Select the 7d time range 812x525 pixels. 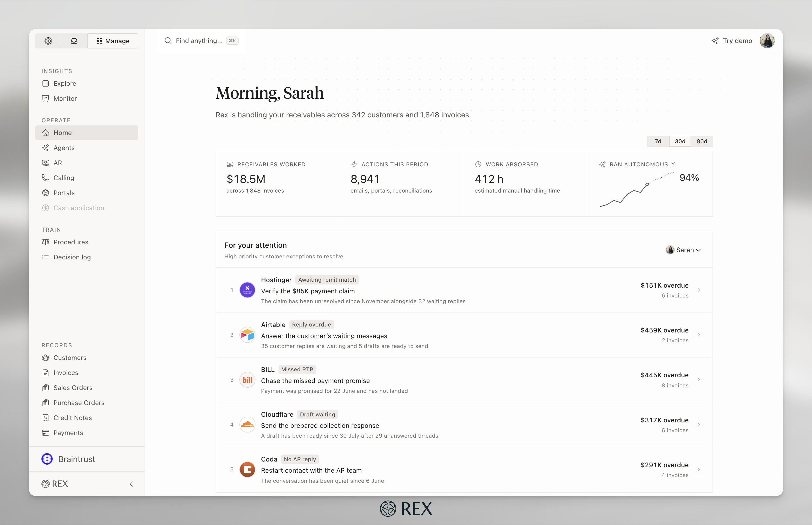click(658, 141)
